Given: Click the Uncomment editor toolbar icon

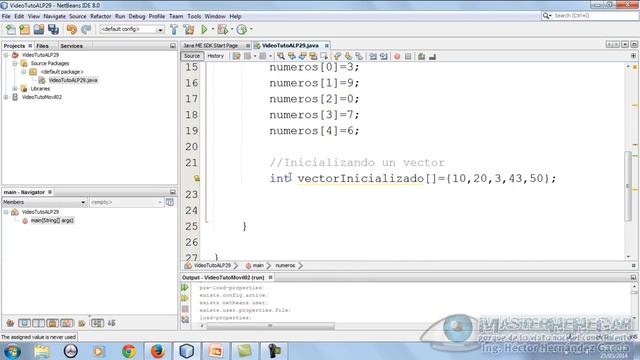Looking at the screenshot, I should coord(433,56).
